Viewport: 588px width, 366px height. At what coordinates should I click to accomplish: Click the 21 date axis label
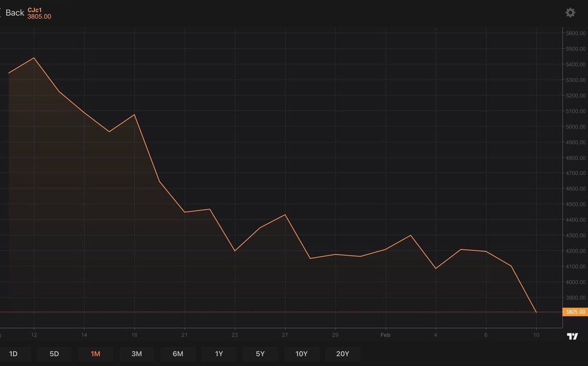click(x=185, y=335)
